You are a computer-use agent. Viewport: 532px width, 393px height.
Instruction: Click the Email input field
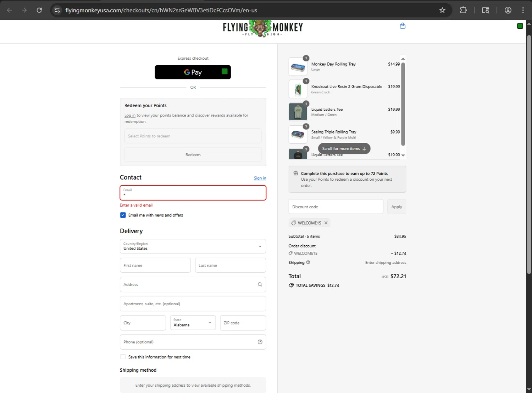pyautogui.click(x=193, y=193)
